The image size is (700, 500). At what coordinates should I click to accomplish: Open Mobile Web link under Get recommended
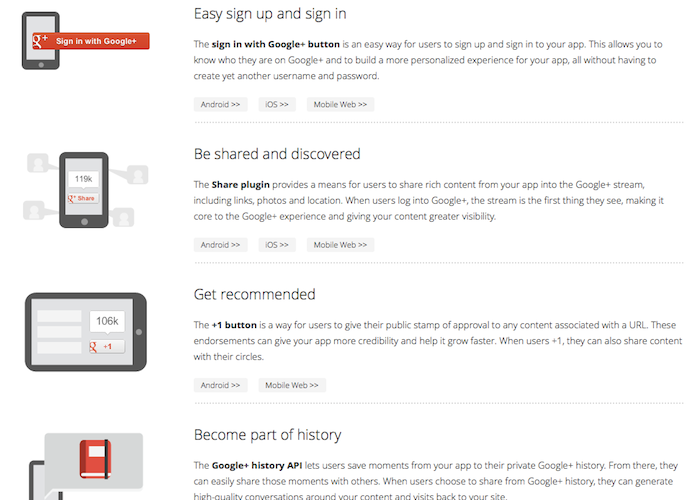click(292, 385)
